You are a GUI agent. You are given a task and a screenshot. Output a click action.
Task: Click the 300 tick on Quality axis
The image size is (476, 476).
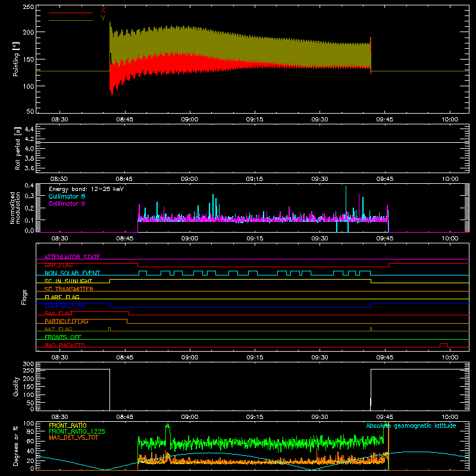[x=29, y=364]
